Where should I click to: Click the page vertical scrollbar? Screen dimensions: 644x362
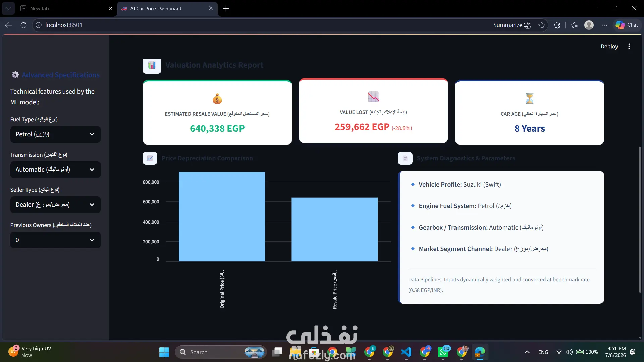click(640, 220)
